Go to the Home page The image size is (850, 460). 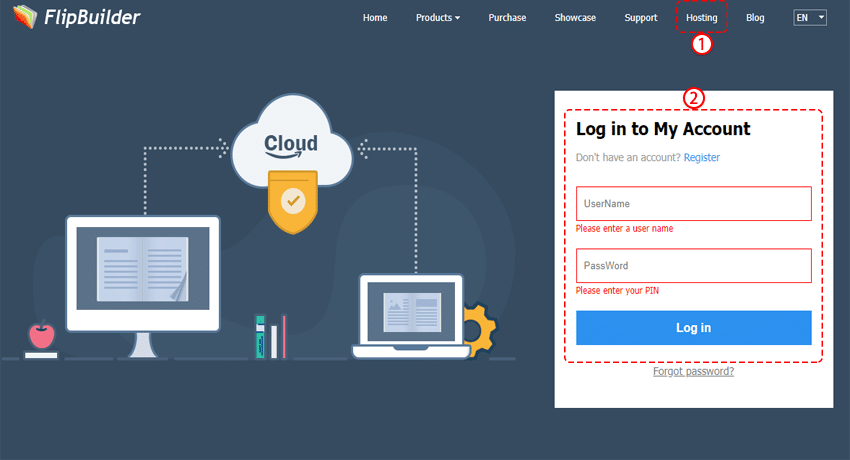tap(375, 18)
